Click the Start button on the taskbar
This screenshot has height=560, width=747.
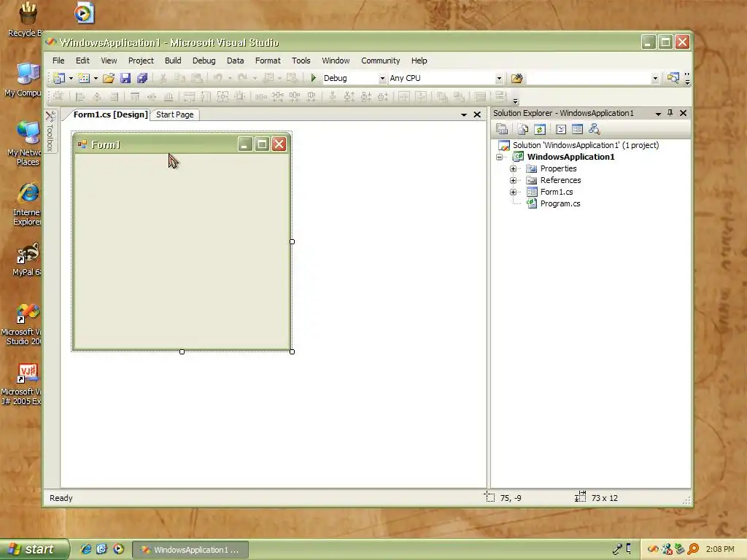[34, 550]
